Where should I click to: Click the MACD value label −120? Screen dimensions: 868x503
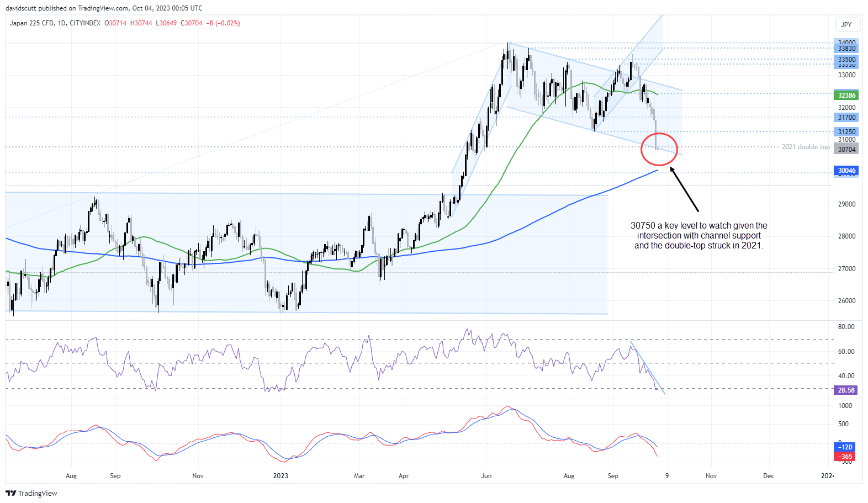pos(845,447)
